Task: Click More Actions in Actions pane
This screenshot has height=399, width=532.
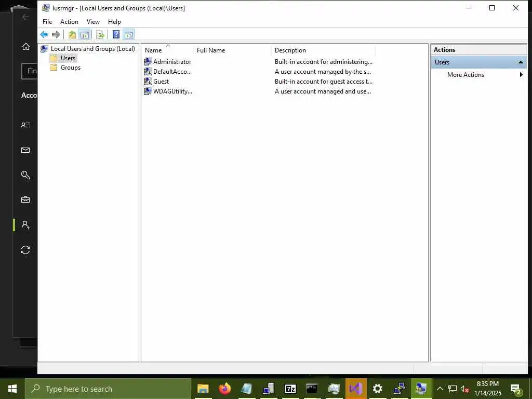Action: (465, 75)
